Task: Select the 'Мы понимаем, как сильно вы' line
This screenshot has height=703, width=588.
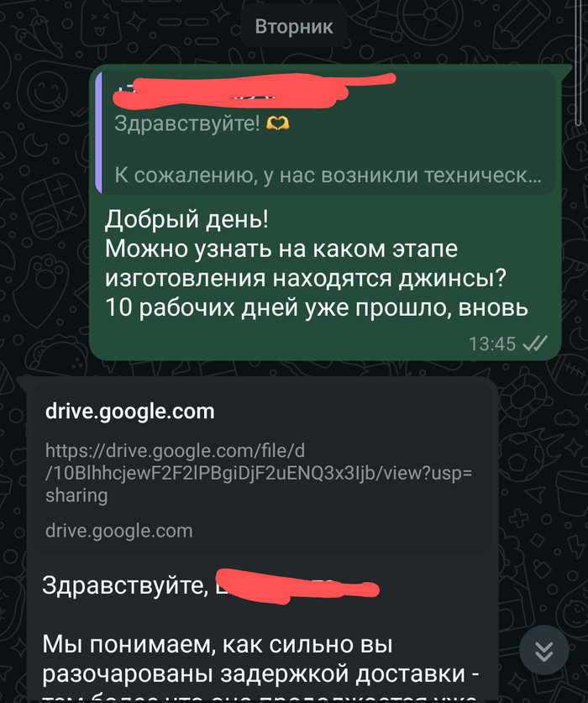Action: click(x=218, y=645)
